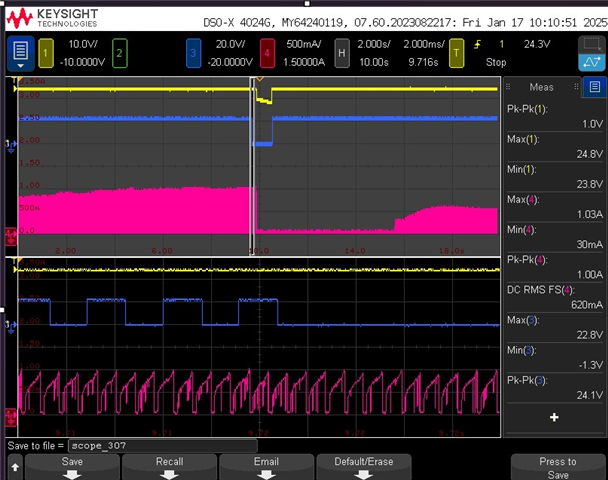The height and width of the screenshot is (480, 608).
Task: Toggle channel 1 yellow button
Action: [46, 53]
